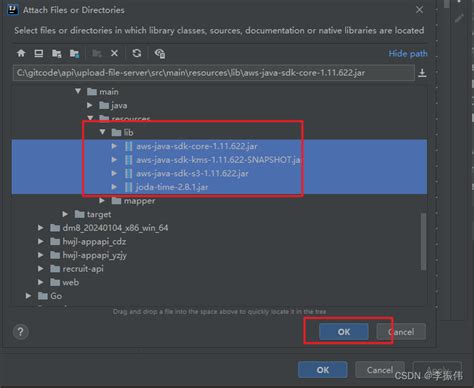Select the module directory toolbar icon
474x388 pixels.
click(x=74, y=53)
